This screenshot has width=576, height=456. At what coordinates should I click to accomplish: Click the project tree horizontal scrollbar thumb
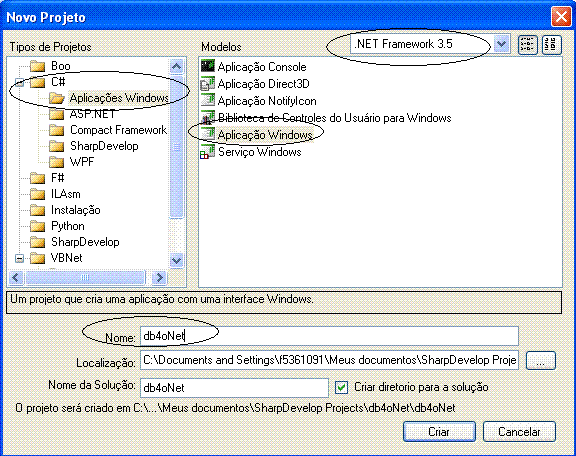pyautogui.click(x=85, y=277)
